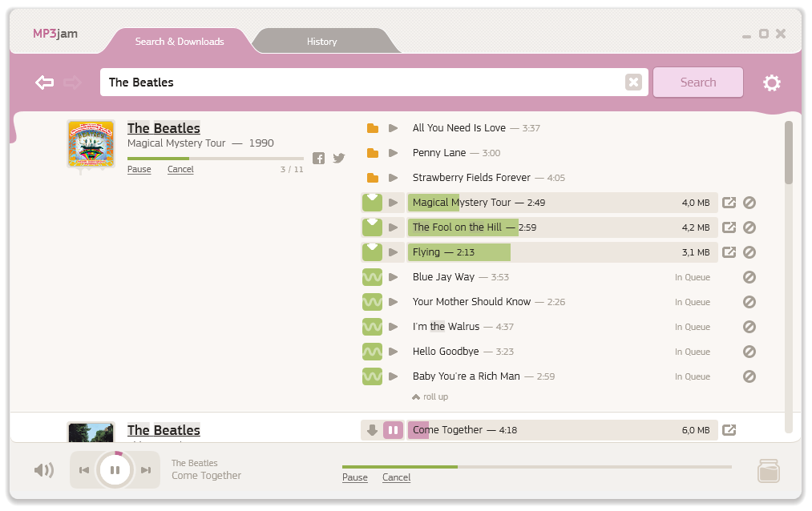The width and height of the screenshot is (812, 511).
Task: Click downloading icon for The Fool on the Hill
Action: (x=373, y=227)
